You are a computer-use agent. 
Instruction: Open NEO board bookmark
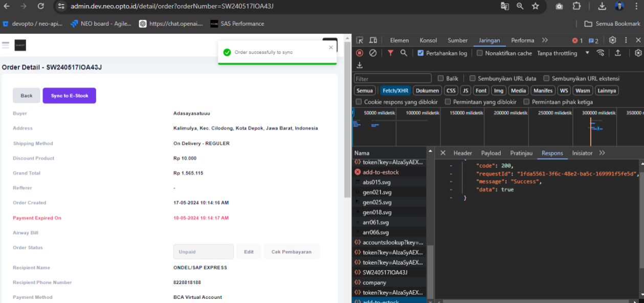[x=101, y=24]
